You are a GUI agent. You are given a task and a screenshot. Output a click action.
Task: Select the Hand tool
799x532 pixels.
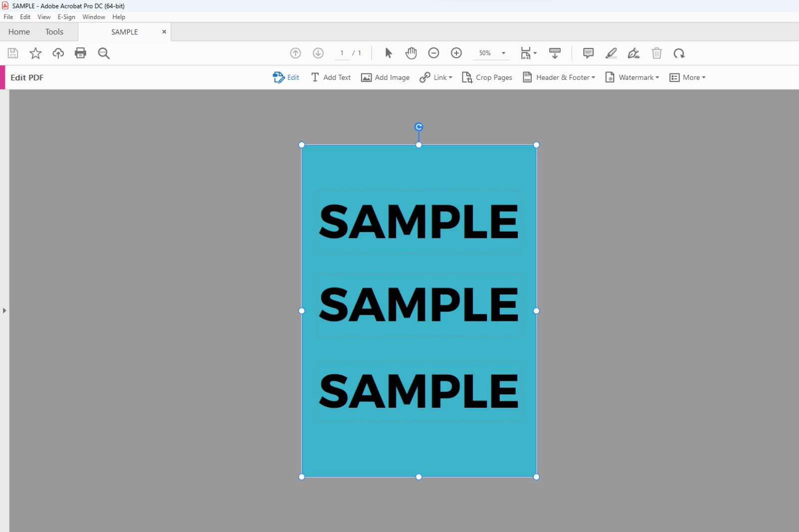[x=411, y=53]
